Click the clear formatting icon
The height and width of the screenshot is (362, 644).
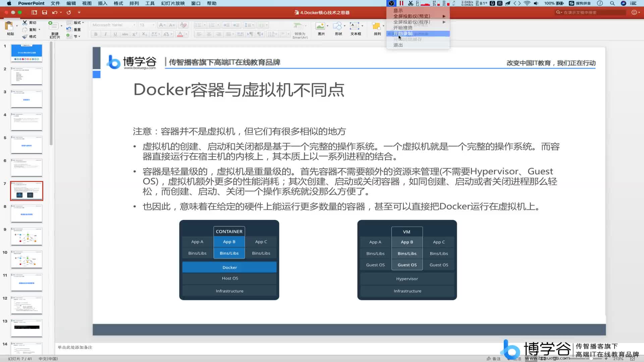point(183,25)
